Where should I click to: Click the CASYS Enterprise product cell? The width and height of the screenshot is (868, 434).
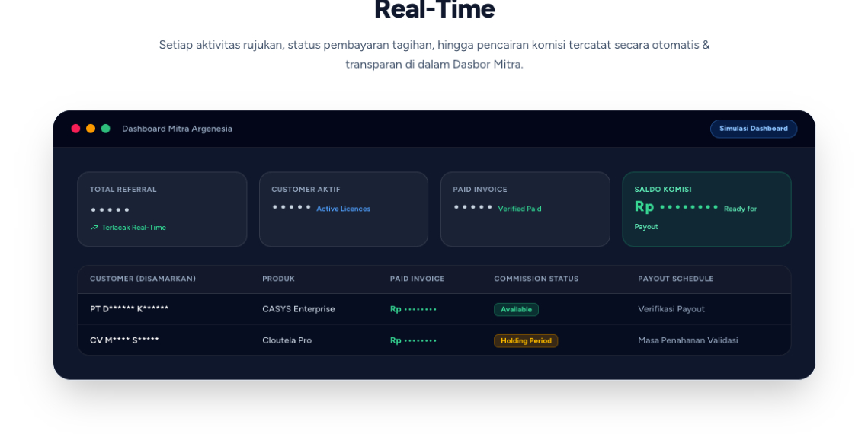299,309
